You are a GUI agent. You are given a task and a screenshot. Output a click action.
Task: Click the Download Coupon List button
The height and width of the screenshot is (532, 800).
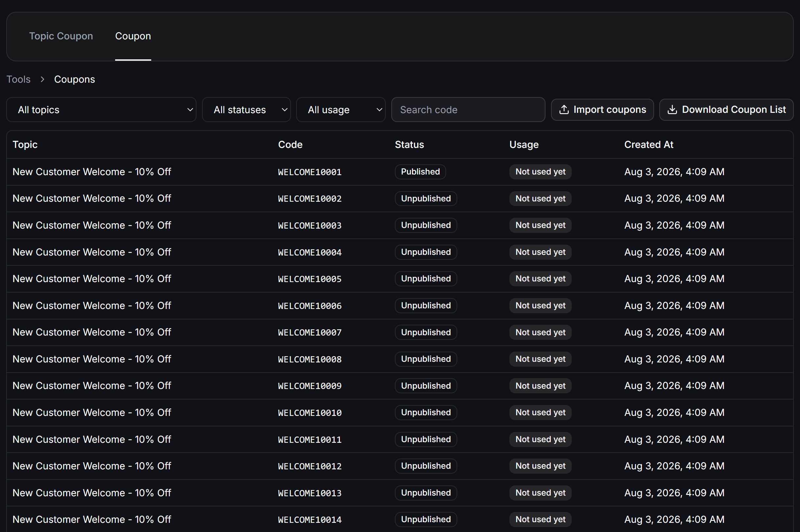click(726, 110)
